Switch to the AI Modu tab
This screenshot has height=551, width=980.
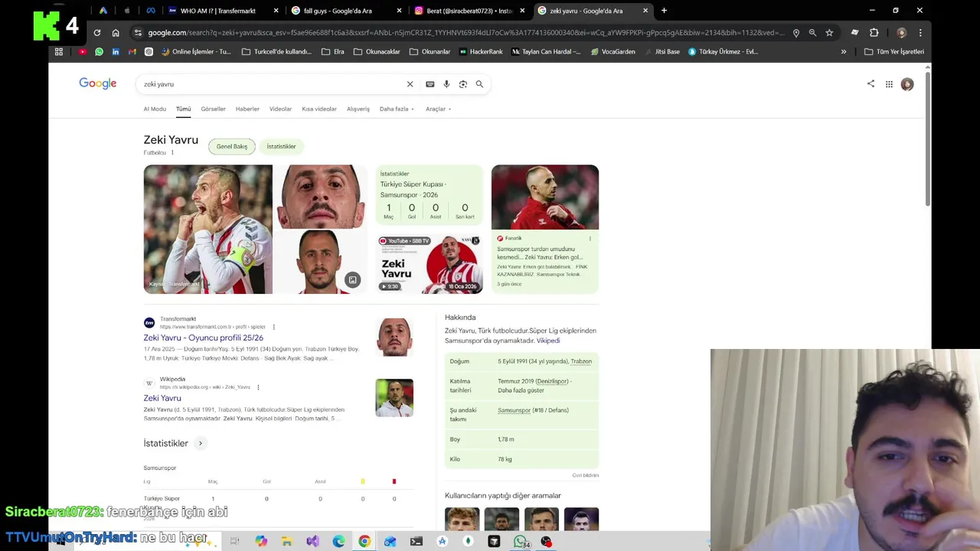click(x=155, y=109)
